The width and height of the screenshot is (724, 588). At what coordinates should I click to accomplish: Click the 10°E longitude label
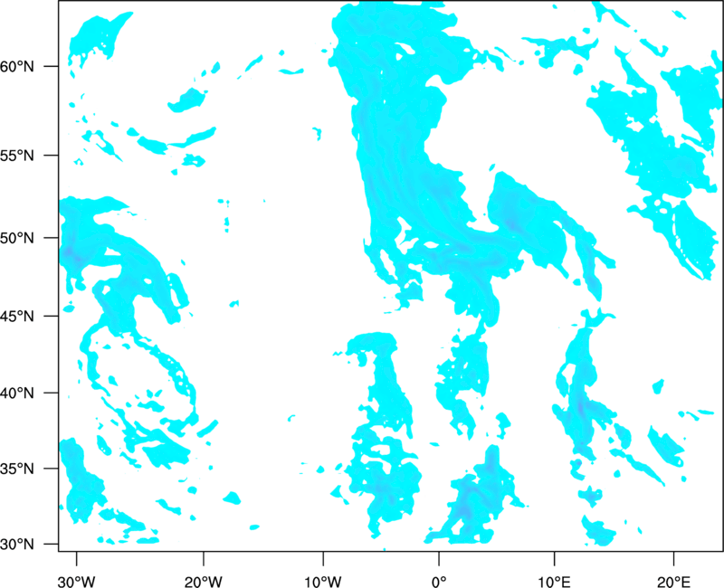554,582
